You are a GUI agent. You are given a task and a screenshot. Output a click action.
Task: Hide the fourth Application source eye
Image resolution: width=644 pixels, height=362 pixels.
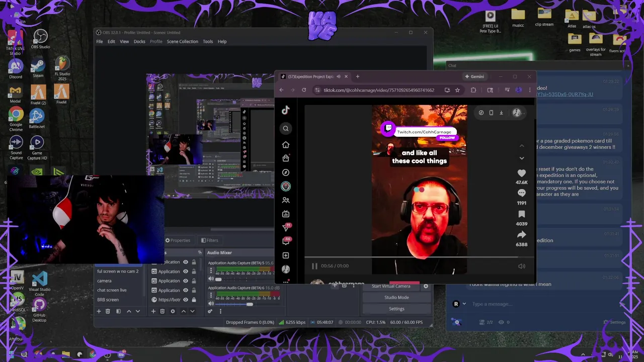point(186,290)
